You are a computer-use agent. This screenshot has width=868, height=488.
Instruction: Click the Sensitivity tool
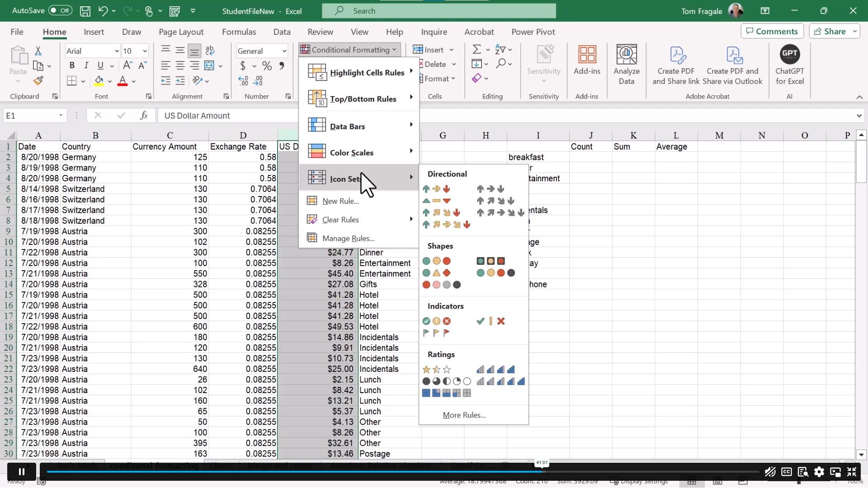543,63
